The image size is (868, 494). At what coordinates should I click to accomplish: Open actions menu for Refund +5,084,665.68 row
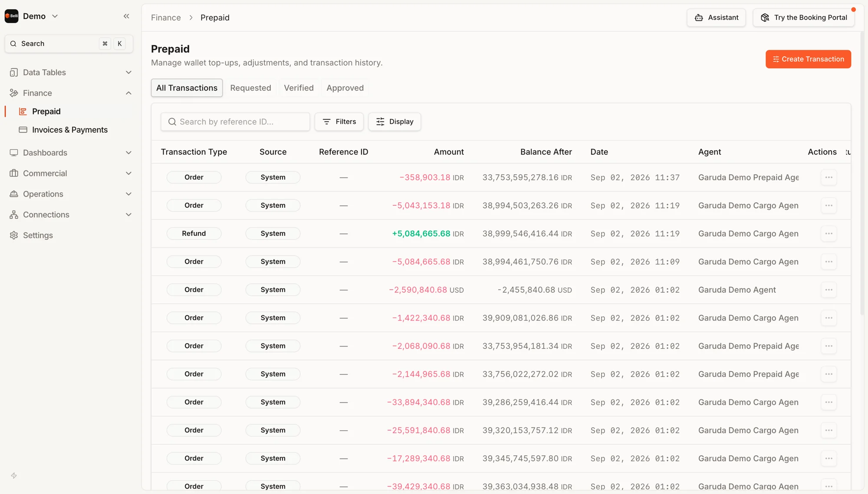[829, 234]
